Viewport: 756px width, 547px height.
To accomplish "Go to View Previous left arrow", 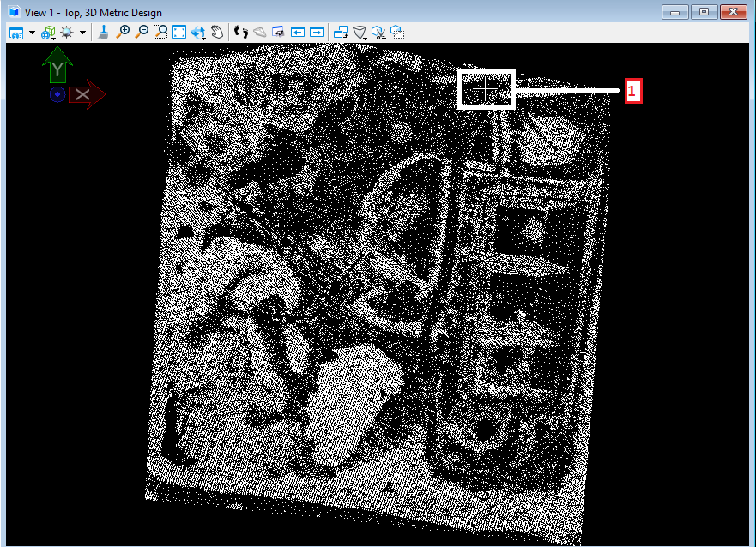I will pyautogui.click(x=298, y=33).
